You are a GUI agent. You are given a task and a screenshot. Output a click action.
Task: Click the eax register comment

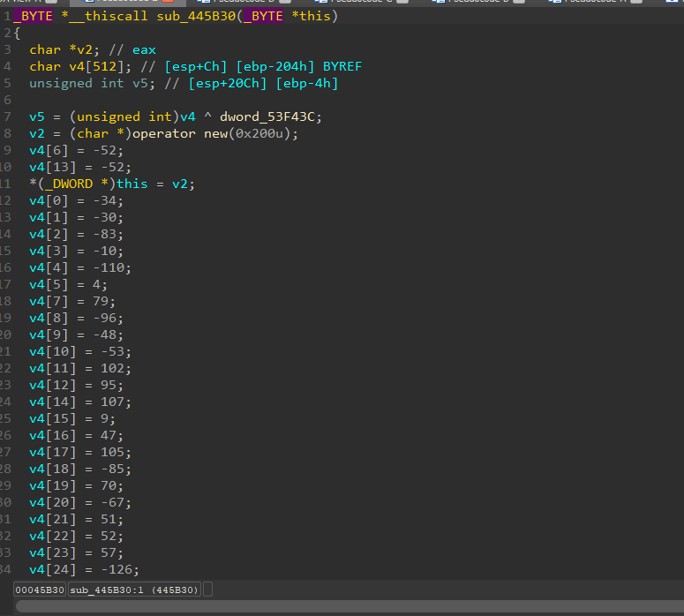pos(144,49)
